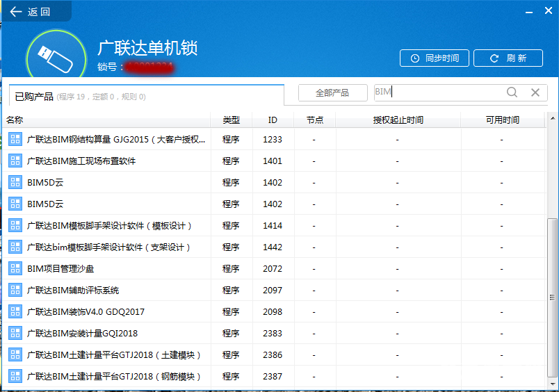559x392 pixels.
Task: Click the magnifier search icon
Action: click(x=512, y=92)
